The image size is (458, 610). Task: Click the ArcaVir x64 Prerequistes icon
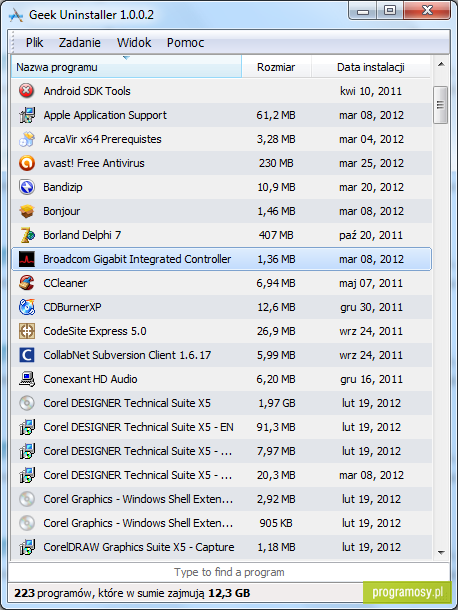coord(27,139)
